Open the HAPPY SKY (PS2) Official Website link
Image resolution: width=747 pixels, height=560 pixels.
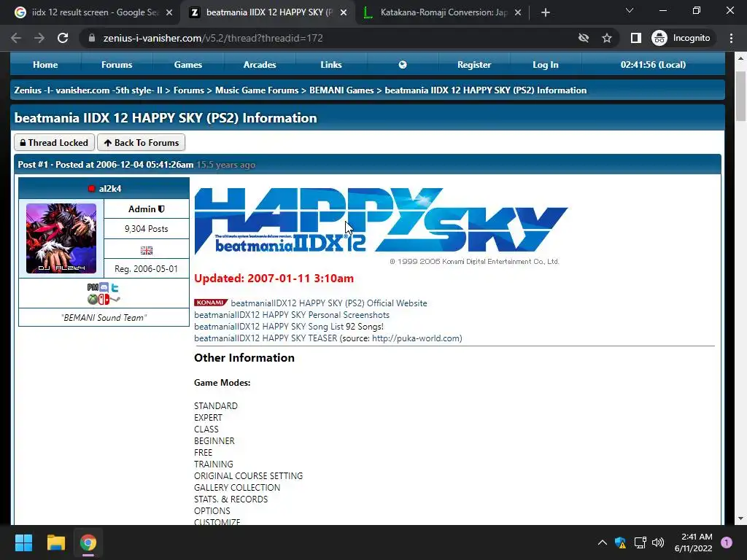click(329, 303)
